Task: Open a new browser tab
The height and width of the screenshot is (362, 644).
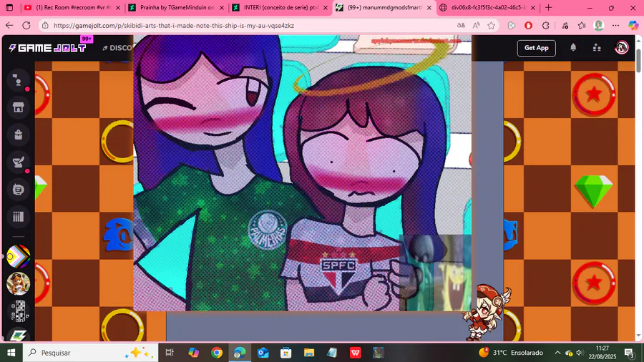Action: click(548, 7)
